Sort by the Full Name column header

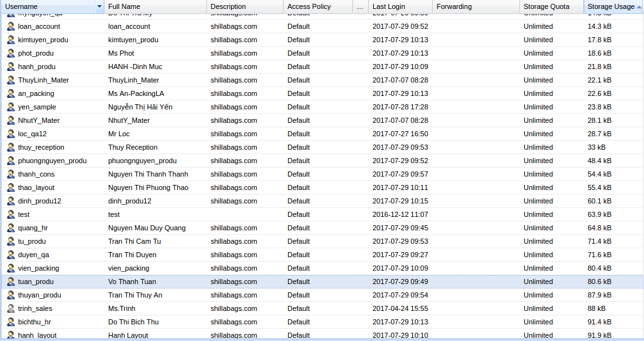click(156, 6)
